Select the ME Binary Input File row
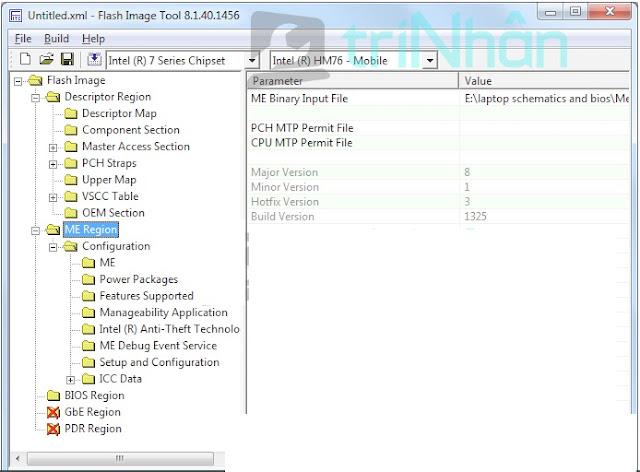 click(438, 98)
